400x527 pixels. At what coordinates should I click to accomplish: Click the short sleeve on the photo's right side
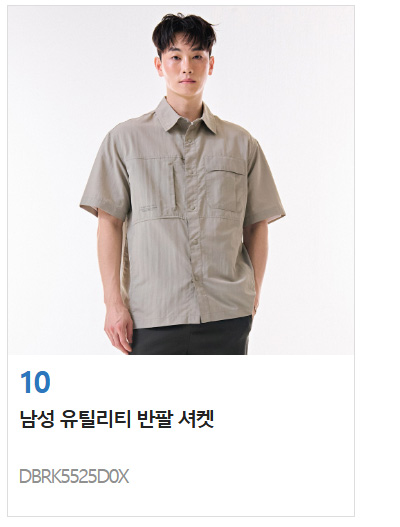coord(266,181)
